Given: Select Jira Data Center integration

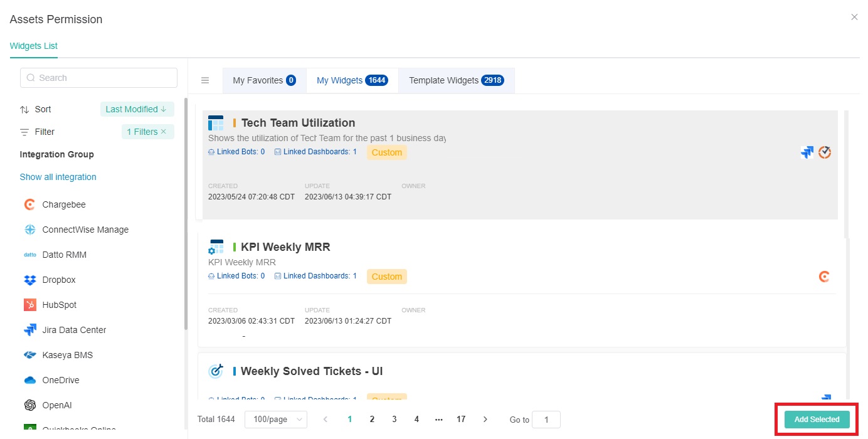Looking at the screenshot, I should [x=74, y=330].
